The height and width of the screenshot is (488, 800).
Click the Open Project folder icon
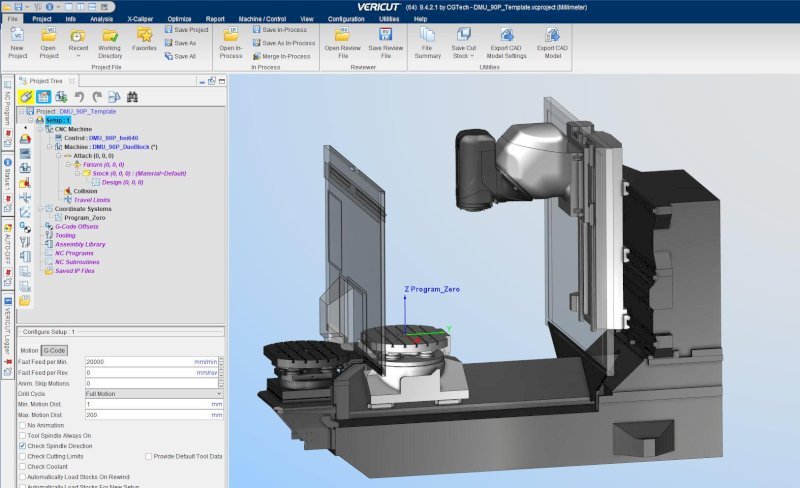tap(48, 35)
